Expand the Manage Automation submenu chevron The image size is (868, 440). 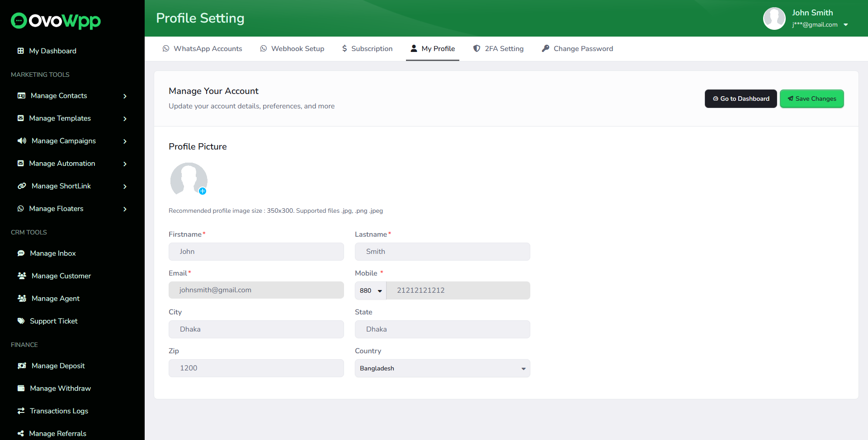click(x=125, y=164)
